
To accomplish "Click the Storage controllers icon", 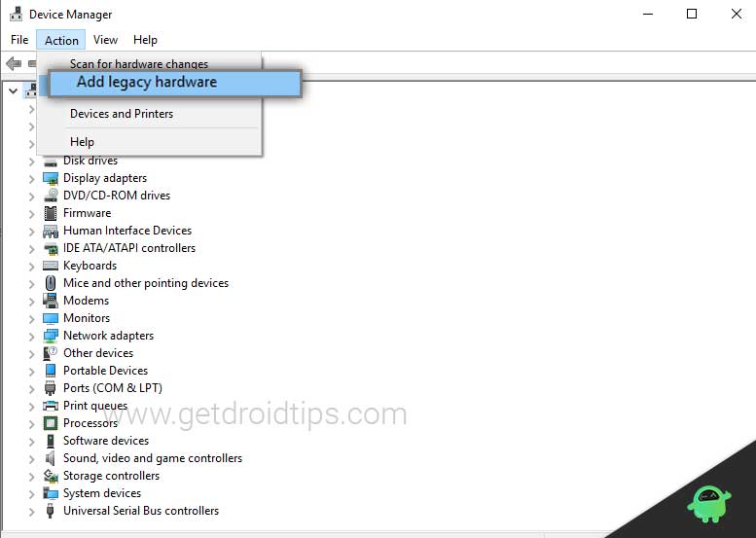I will (51, 476).
